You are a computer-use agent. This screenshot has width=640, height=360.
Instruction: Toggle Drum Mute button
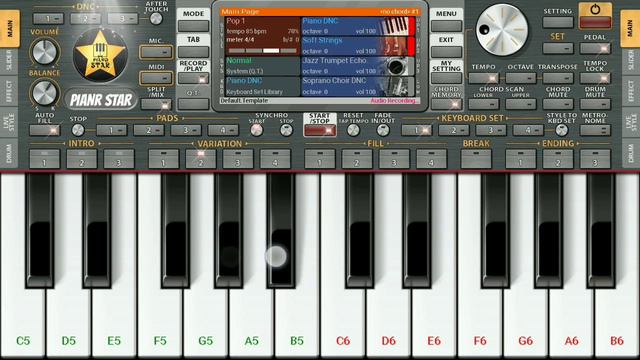[595, 104]
